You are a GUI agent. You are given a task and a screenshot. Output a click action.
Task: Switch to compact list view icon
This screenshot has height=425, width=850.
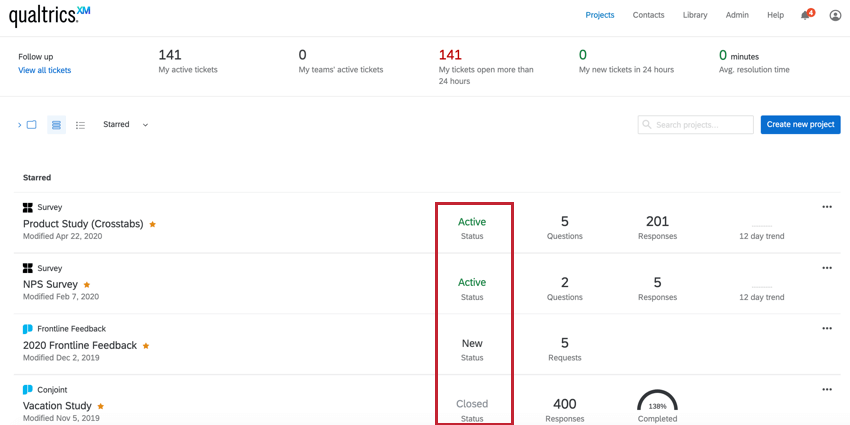[80, 125]
